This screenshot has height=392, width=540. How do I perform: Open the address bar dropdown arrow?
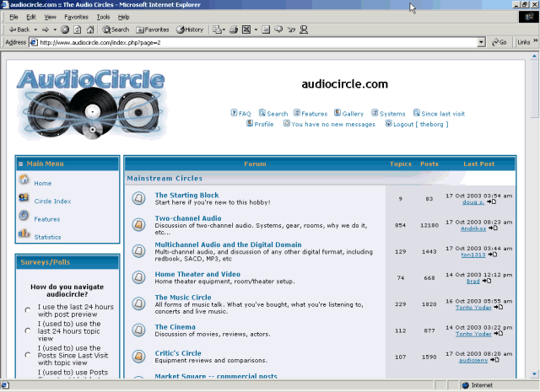tap(482, 42)
